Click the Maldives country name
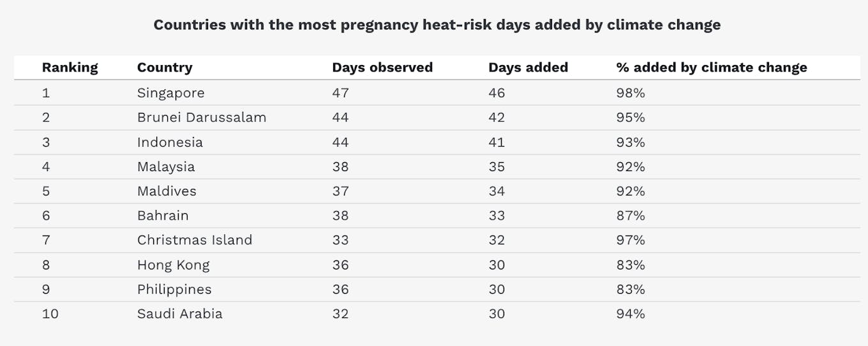The width and height of the screenshot is (868, 346). click(x=167, y=192)
